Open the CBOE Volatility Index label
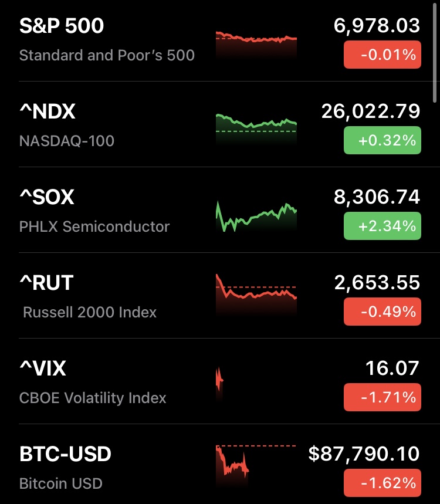 93,398
